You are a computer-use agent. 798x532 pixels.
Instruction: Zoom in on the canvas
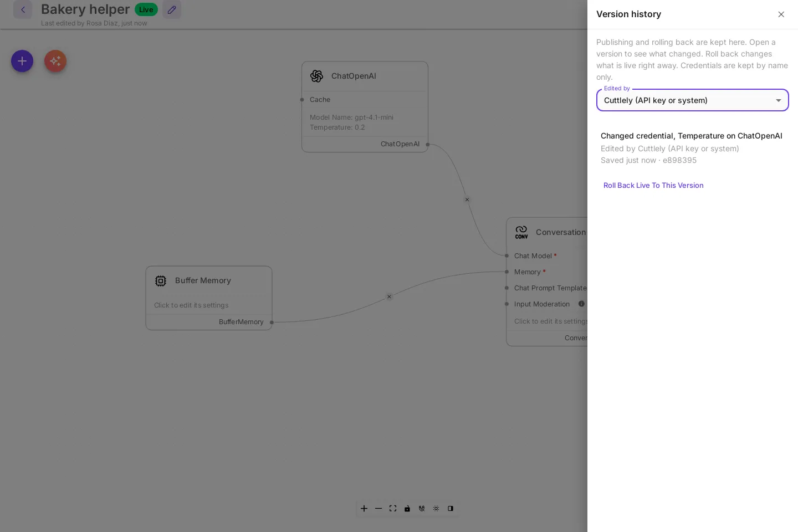click(364, 508)
